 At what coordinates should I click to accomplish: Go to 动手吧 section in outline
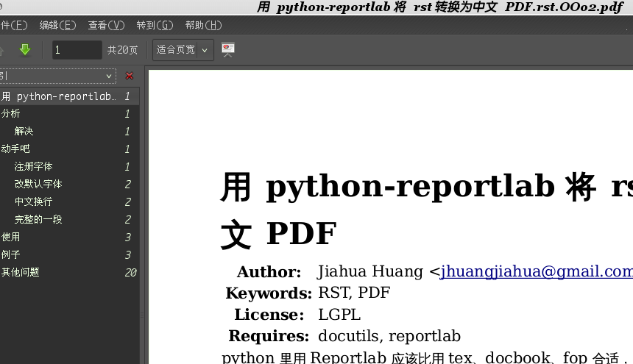(x=15, y=149)
